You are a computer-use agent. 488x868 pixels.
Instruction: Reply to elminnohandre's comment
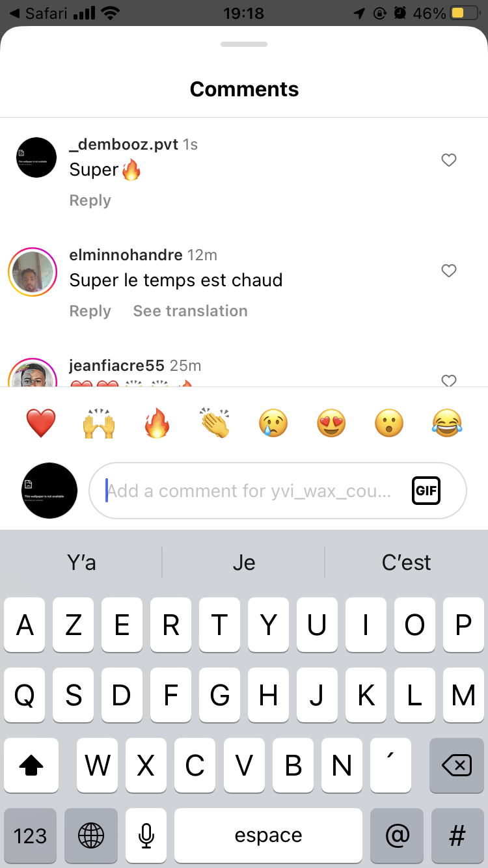(90, 311)
